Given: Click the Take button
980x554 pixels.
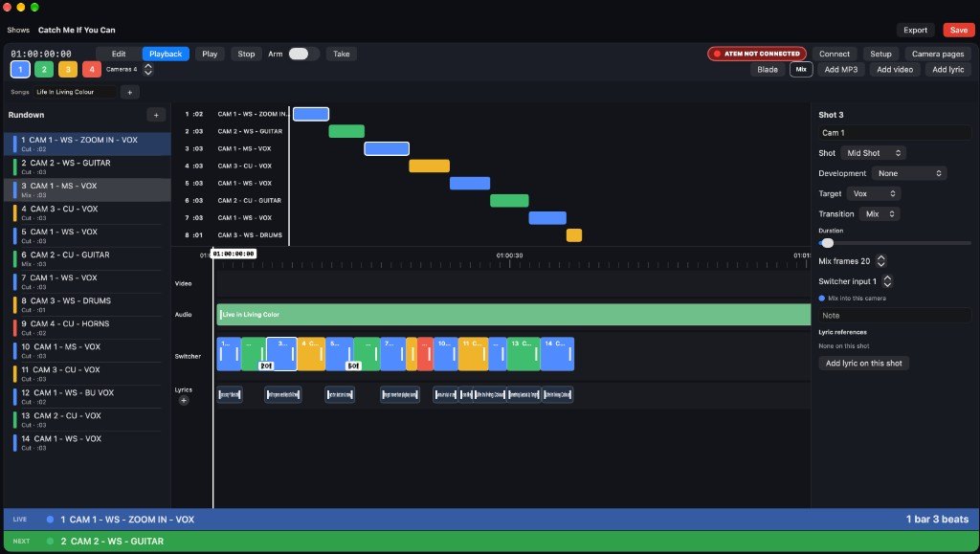Looking at the screenshot, I should [342, 54].
